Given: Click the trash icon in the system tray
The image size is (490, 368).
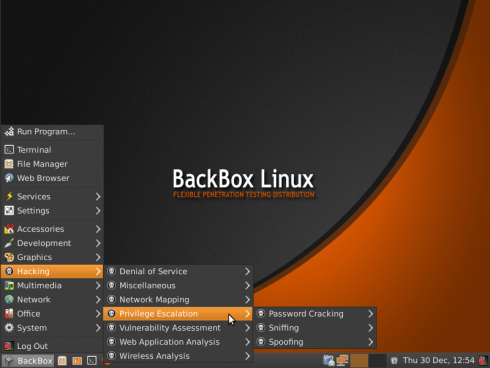Looking at the screenshot, I should (x=394, y=360).
